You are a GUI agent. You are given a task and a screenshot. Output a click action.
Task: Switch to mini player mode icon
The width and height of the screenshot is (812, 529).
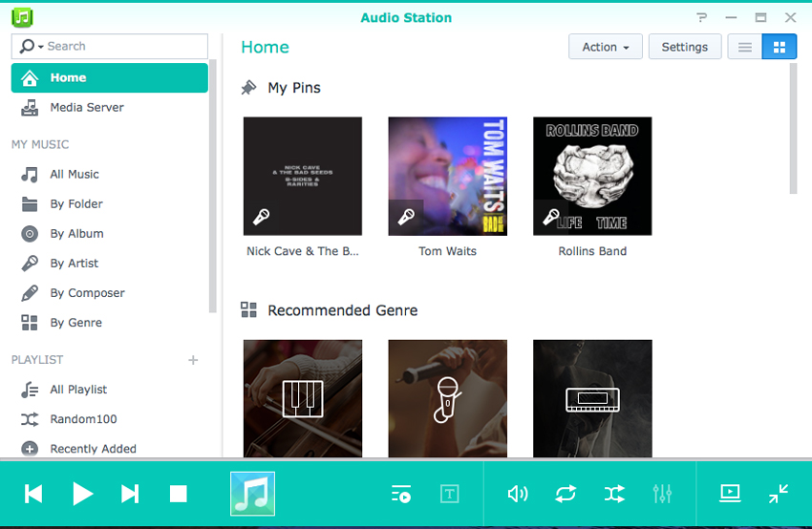click(779, 494)
